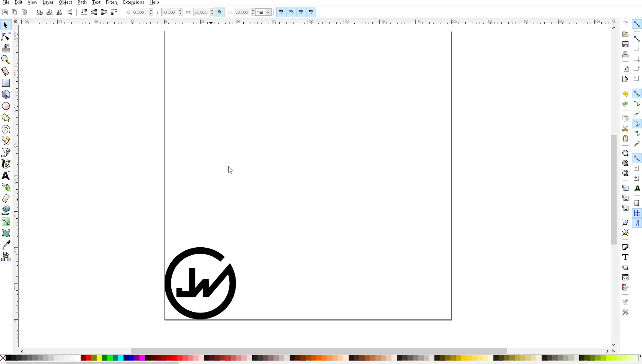Toggle snap to guides
The width and height of the screenshot is (642, 364).
[x=637, y=223]
